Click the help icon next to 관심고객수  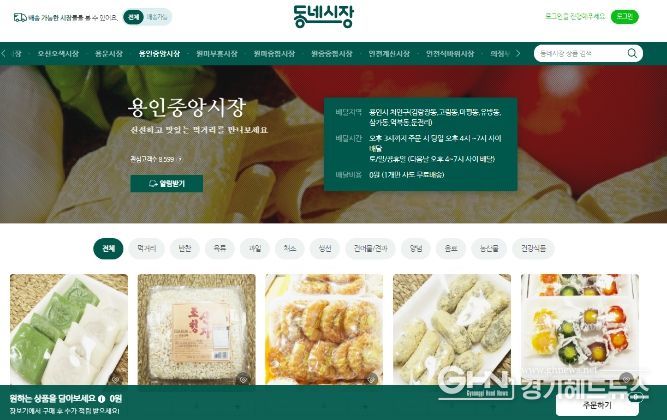(180, 159)
